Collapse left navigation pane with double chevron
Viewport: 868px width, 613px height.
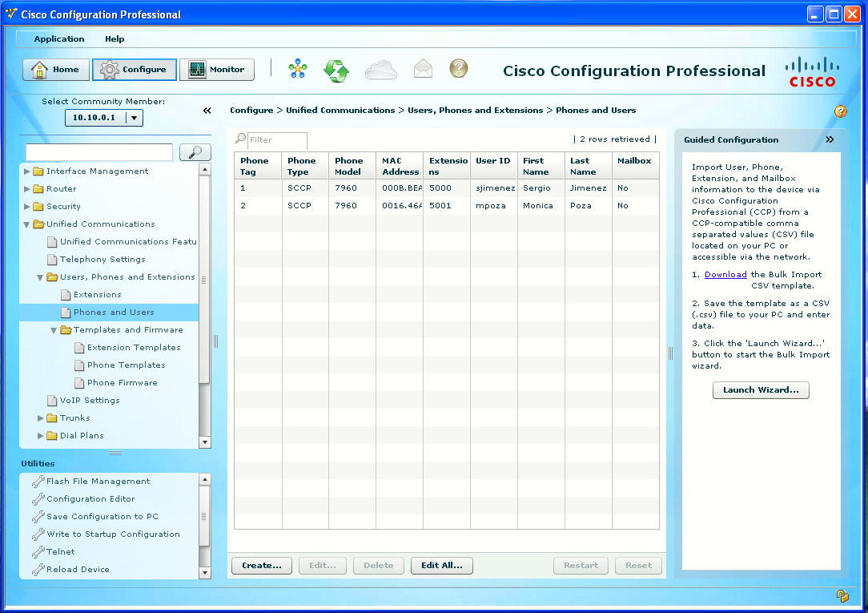(207, 111)
